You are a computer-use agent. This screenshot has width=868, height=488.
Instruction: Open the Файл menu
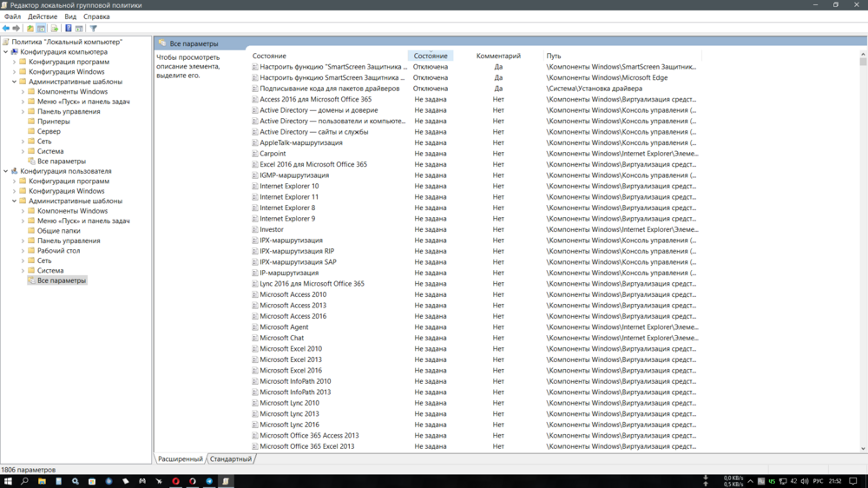[x=12, y=16]
